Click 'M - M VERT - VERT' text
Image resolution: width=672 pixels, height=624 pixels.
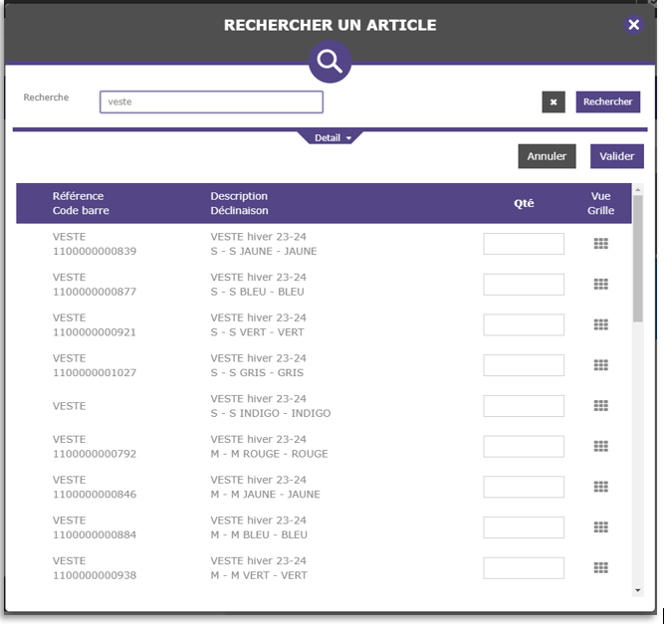point(259,575)
